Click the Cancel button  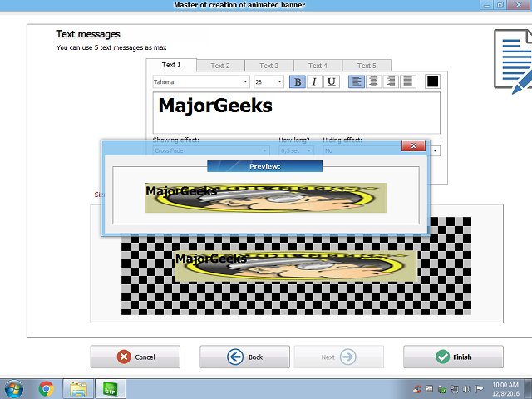coord(135,357)
